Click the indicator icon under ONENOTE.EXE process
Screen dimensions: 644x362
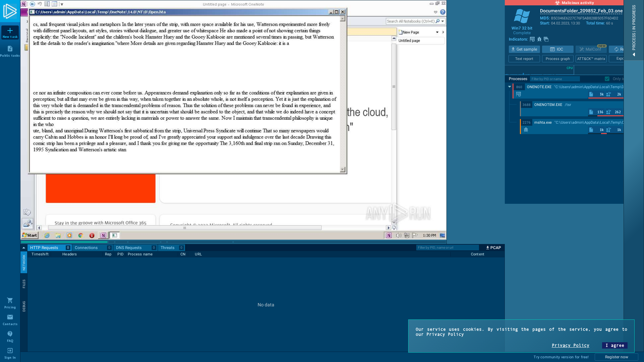[x=519, y=94]
